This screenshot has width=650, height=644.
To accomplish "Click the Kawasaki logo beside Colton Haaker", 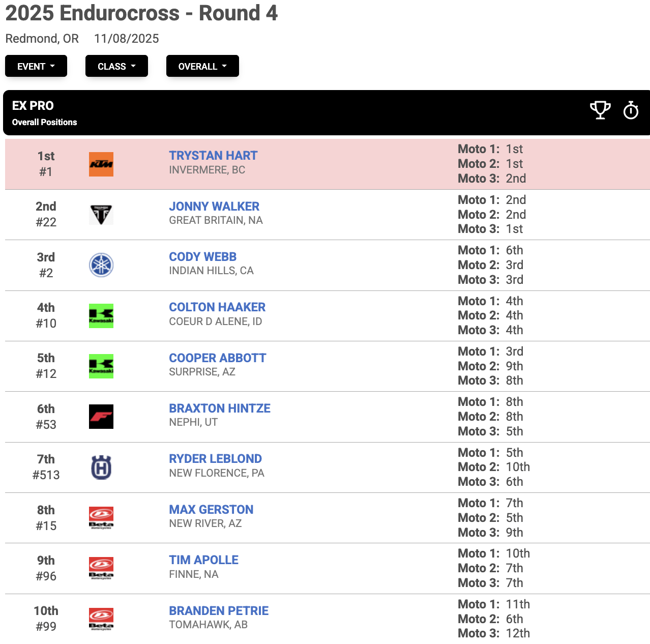I will (101, 316).
